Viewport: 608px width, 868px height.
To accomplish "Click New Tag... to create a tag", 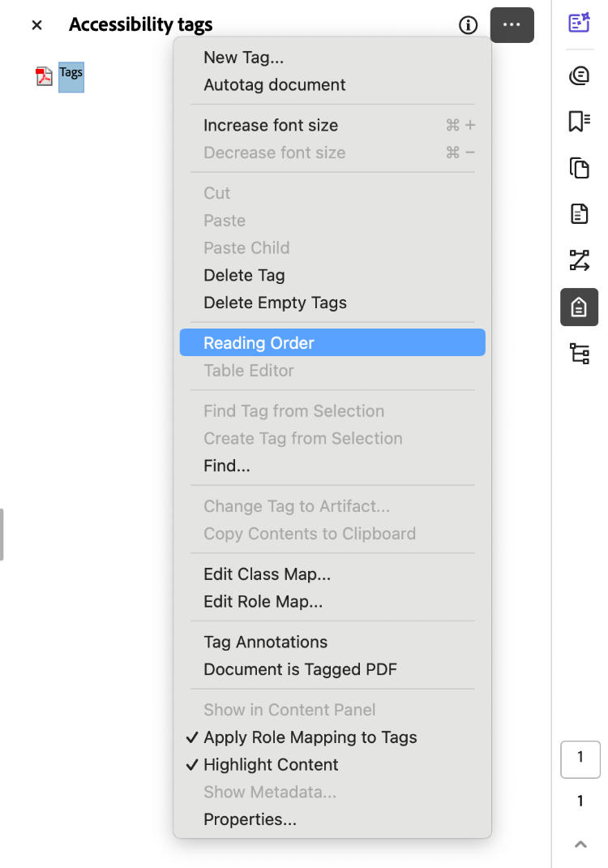I will (243, 57).
